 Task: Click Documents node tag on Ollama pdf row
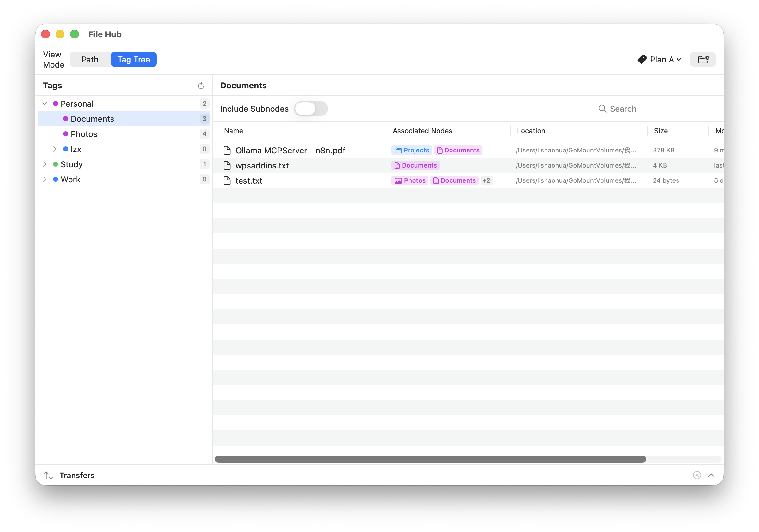pos(458,150)
